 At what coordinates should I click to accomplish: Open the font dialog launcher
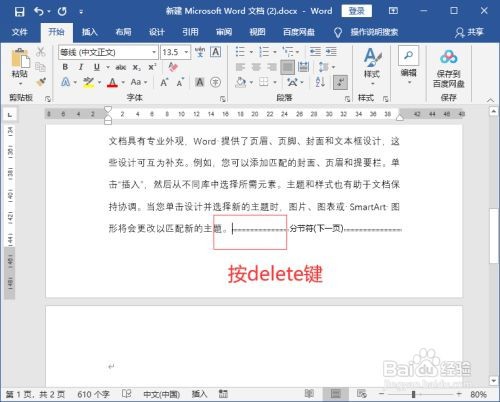pyautogui.click(x=223, y=99)
